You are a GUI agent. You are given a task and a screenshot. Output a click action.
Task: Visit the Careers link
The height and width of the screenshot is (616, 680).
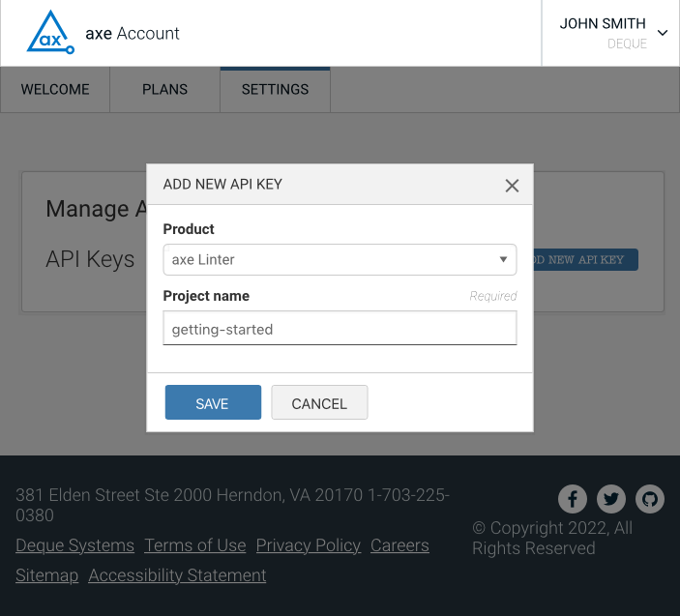(x=399, y=545)
